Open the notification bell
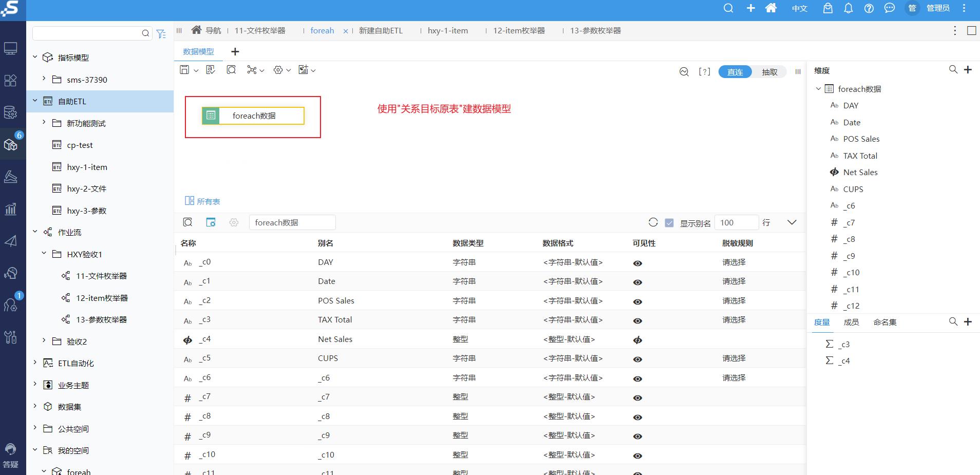This screenshot has width=980, height=475. coord(849,8)
